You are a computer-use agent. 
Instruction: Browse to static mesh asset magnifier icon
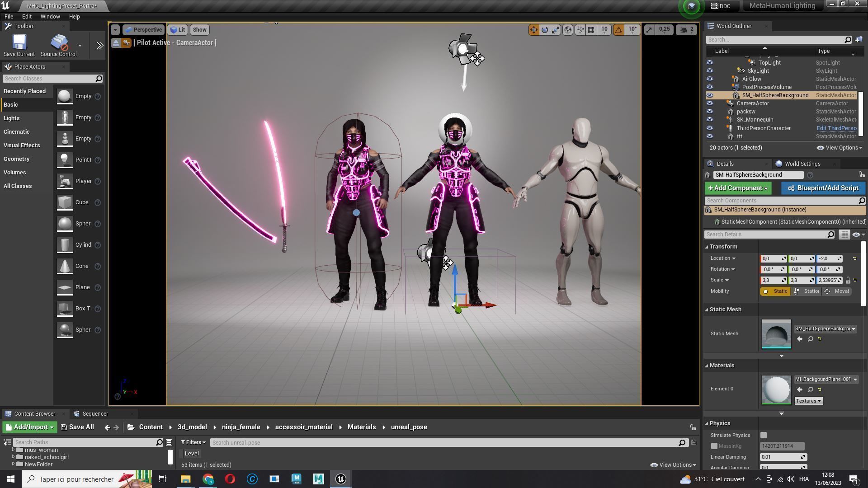pyautogui.click(x=811, y=339)
